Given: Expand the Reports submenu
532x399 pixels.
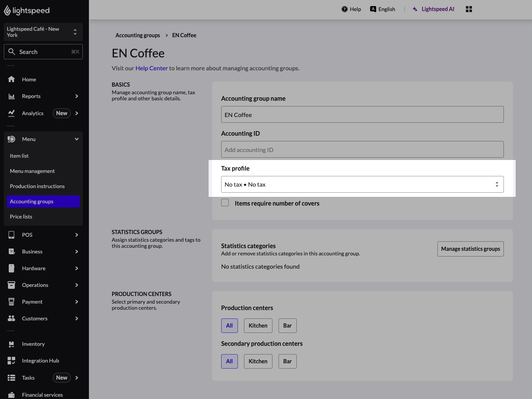Looking at the screenshot, I should (76, 96).
